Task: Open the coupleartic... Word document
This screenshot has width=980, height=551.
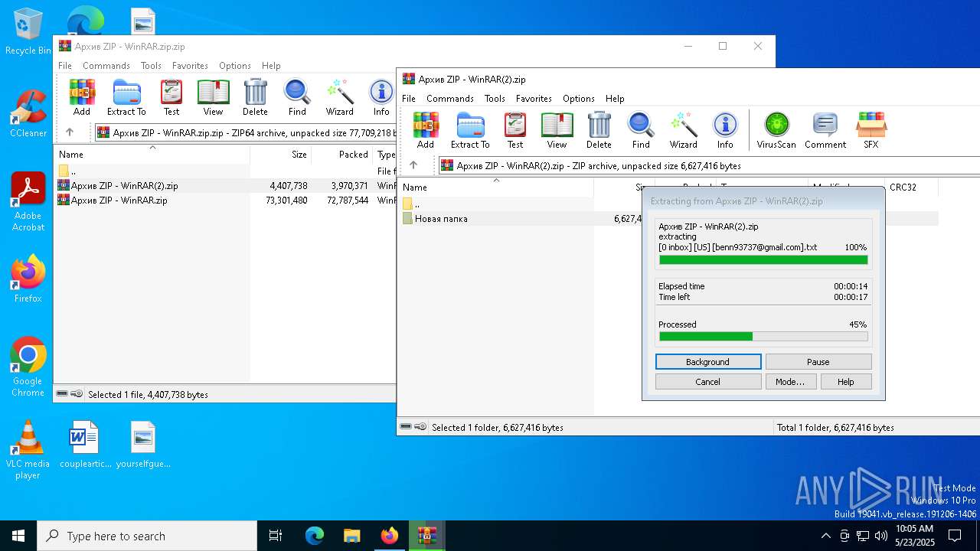Action: coord(85,445)
